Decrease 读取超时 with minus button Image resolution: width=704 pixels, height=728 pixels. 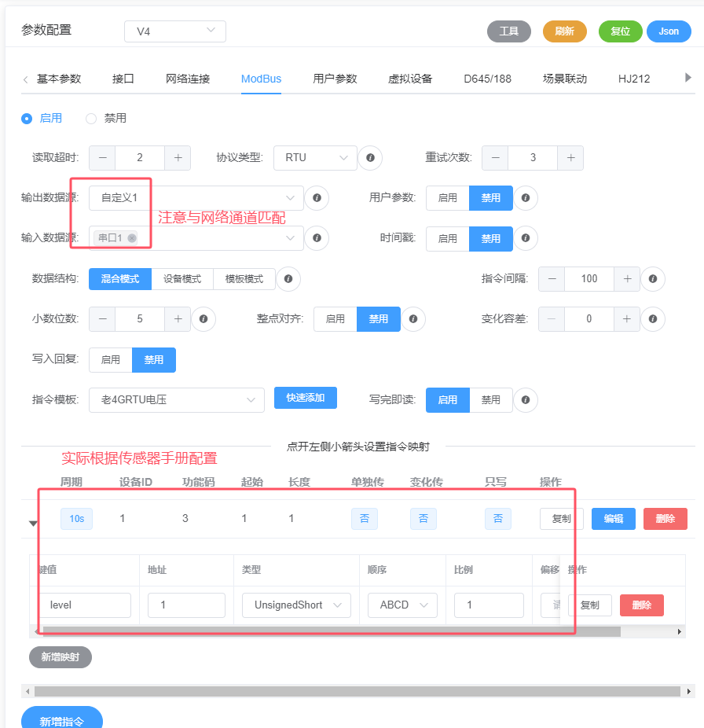pos(103,158)
